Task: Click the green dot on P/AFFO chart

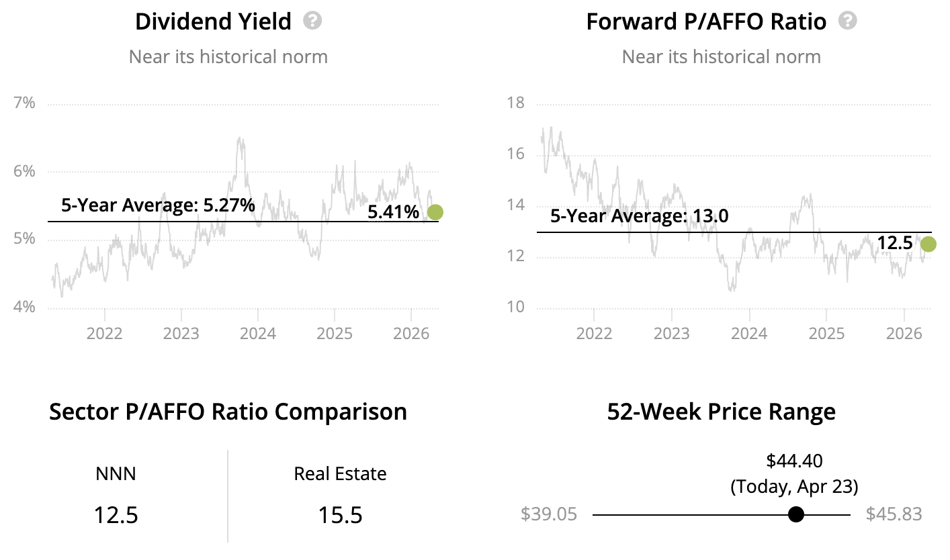Action: tap(928, 244)
